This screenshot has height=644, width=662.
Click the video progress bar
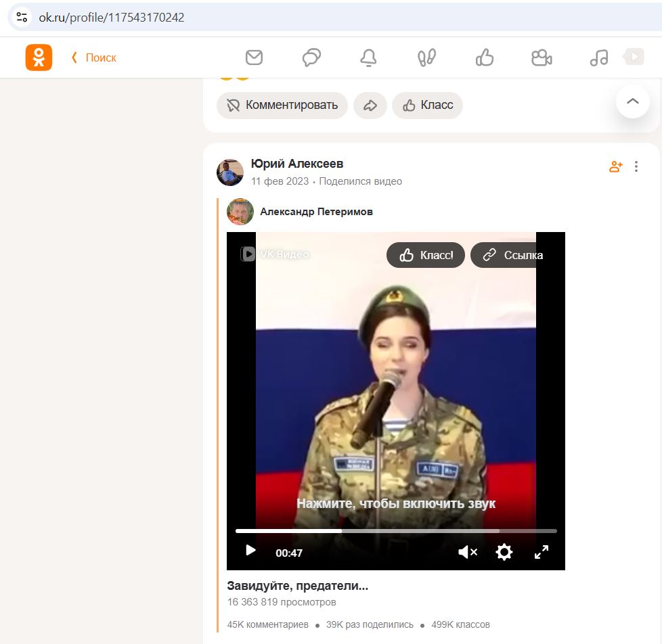click(396, 531)
